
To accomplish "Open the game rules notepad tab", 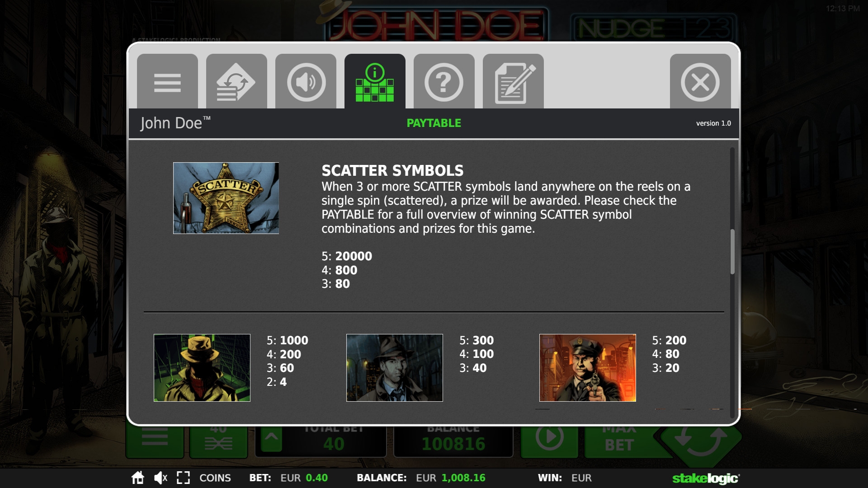I will pyautogui.click(x=513, y=81).
